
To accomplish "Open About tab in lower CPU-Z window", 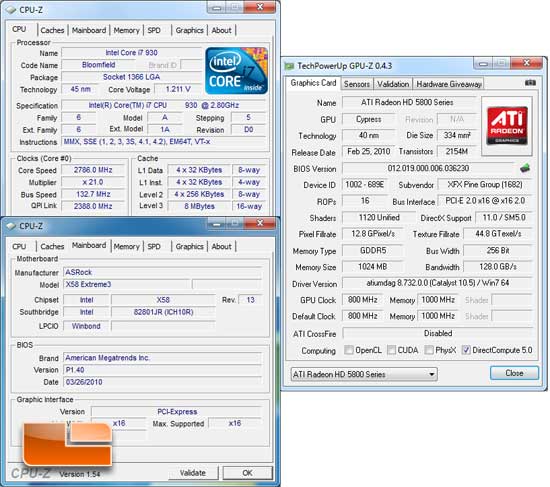I will (x=221, y=246).
